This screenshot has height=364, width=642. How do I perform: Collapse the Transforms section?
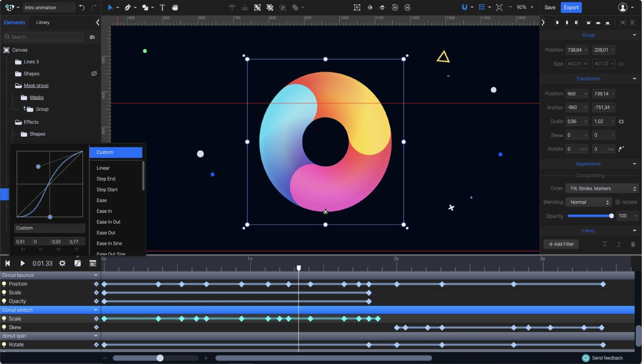[634, 79]
